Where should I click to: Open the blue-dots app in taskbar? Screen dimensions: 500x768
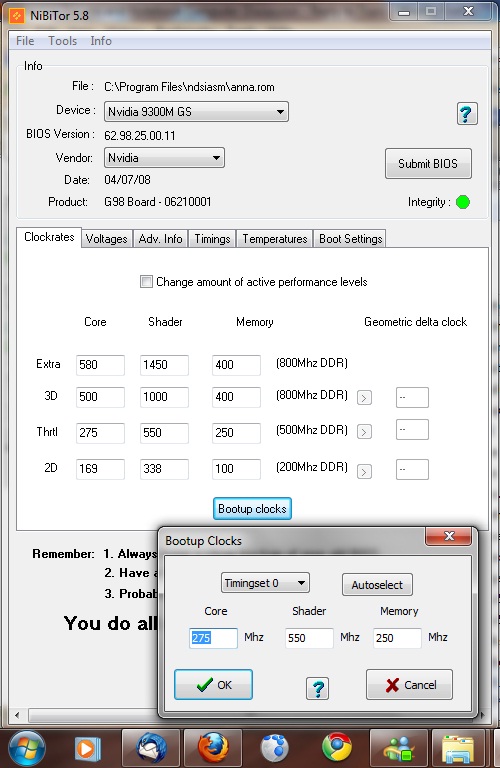point(274,748)
